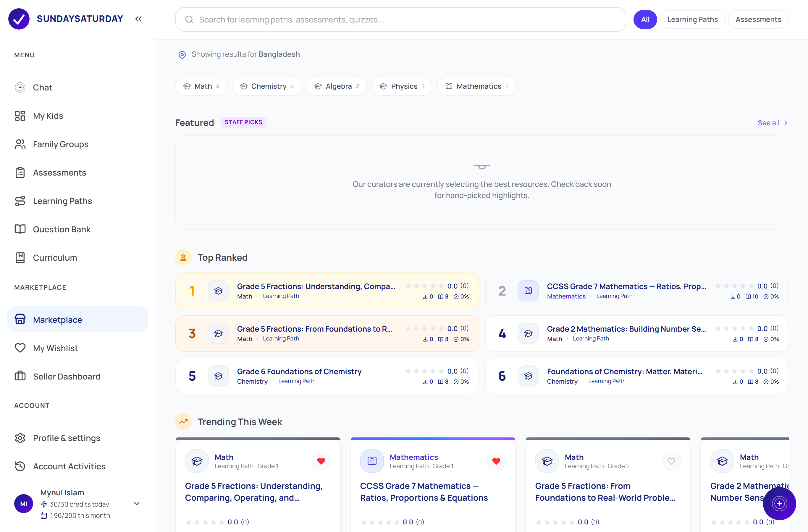Click the My Wishlist heart icon
The image size is (808, 532).
tap(20, 348)
